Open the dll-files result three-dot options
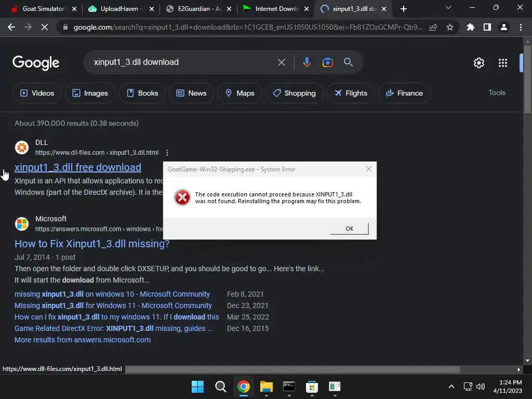Screen dimensions: 532x399 tap(167, 153)
